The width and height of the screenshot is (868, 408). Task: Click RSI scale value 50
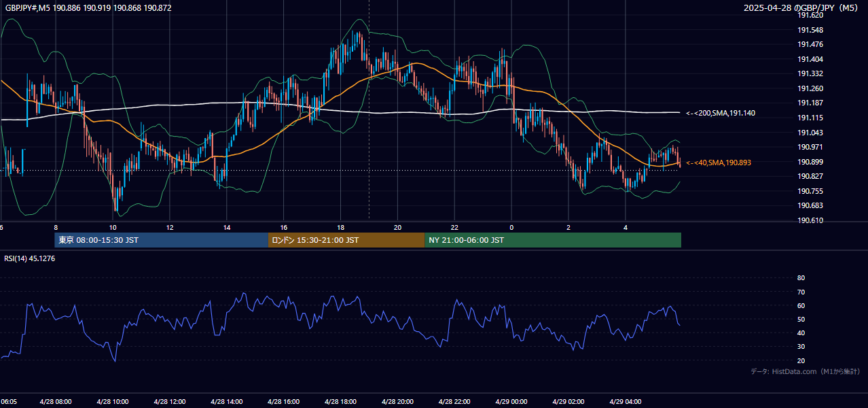point(801,320)
